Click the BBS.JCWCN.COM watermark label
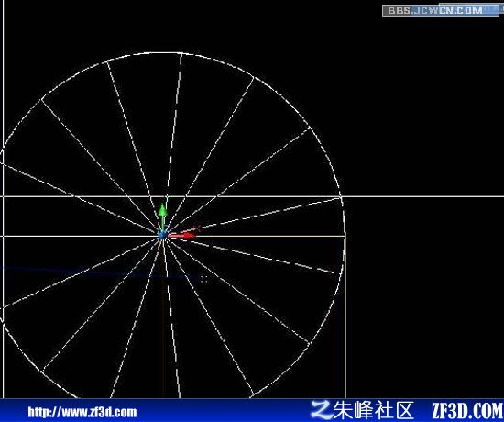Image resolution: width=504 pixels, height=422 pixels. (x=435, y=10)
